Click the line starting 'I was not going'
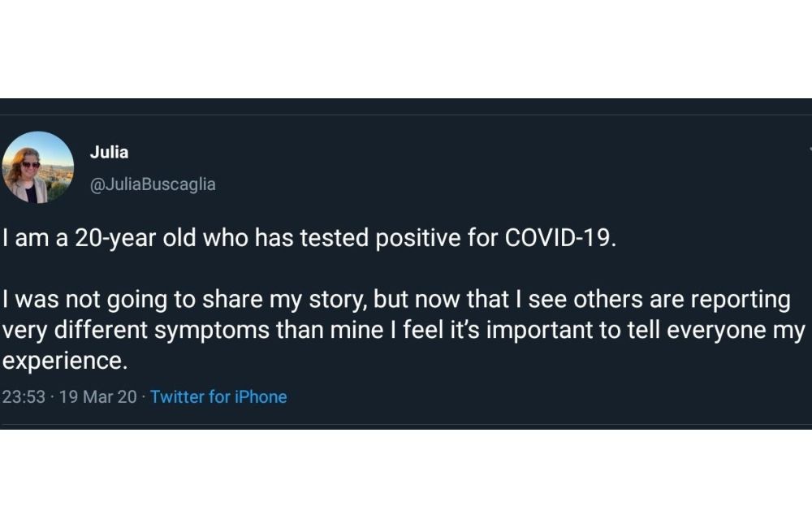 [x=397, y=300]
